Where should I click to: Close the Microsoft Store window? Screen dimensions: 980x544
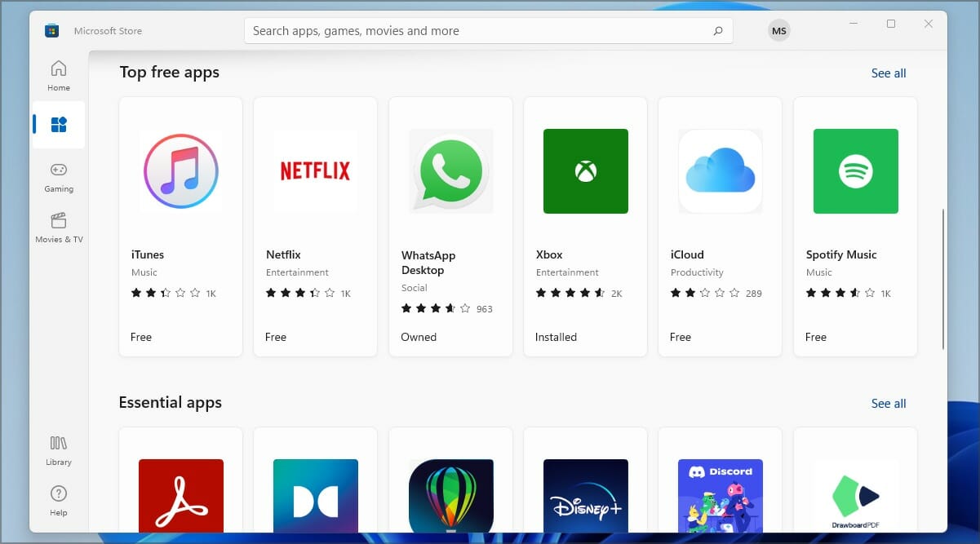click(x=929, y=24)
